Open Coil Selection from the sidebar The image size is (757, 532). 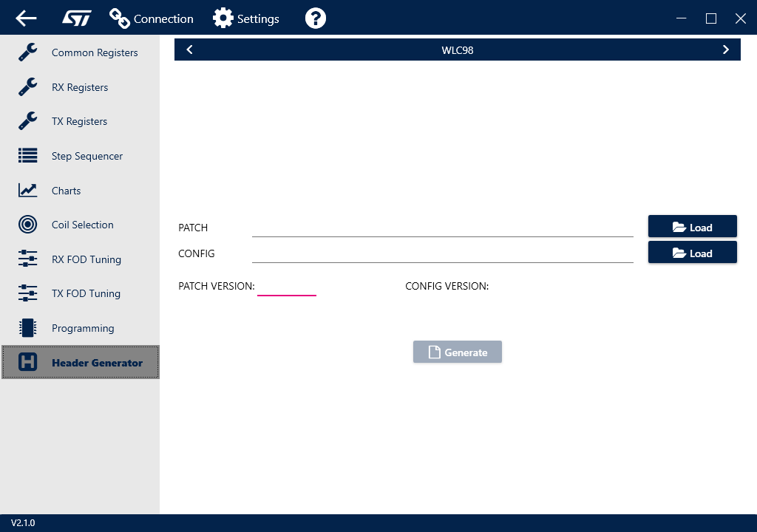pos(27,225)
